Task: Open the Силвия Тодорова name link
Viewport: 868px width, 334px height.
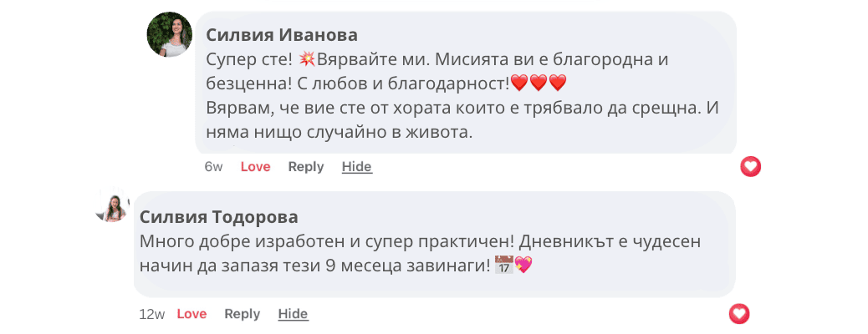Action: click(x=218, y=217)
